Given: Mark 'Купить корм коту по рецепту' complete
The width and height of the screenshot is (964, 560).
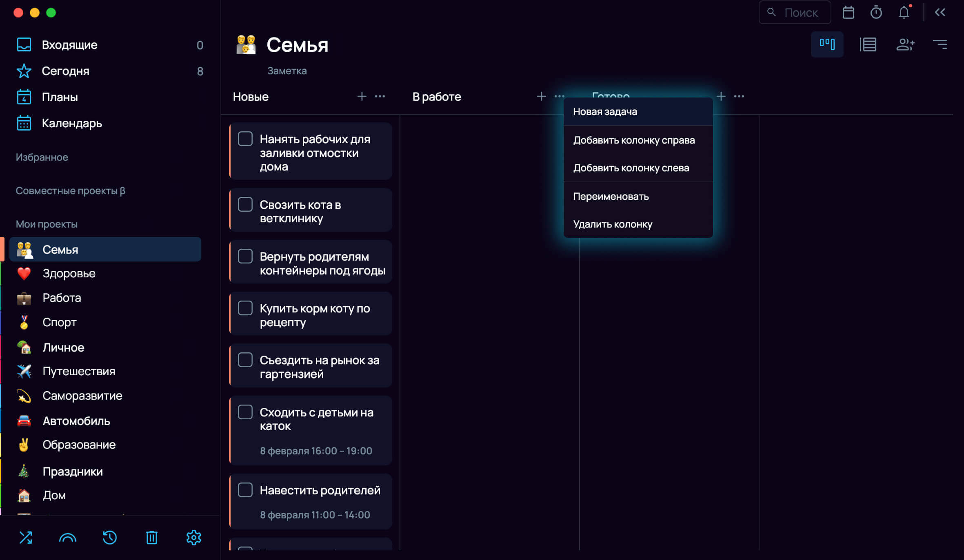Looking at the screenshot, I should tap(245, 308).
